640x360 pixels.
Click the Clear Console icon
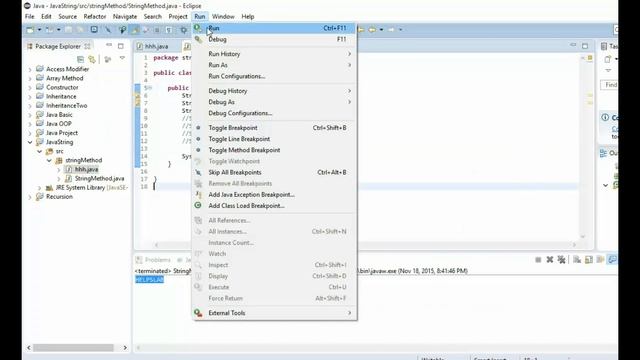(x=577, y=260)
